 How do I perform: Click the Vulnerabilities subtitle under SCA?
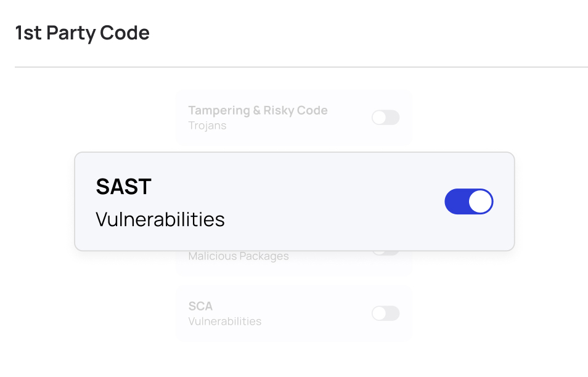point(224,322)
